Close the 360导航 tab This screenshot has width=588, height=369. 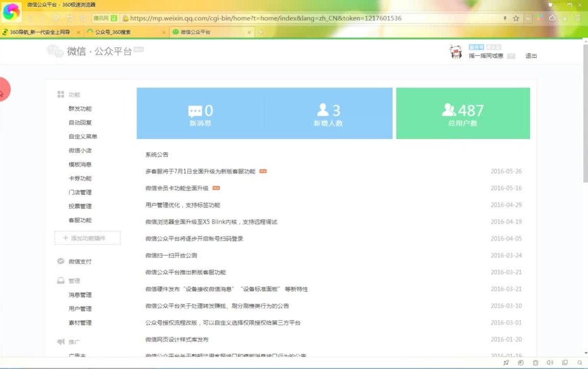pyautogui.click(x=78, y=33)
